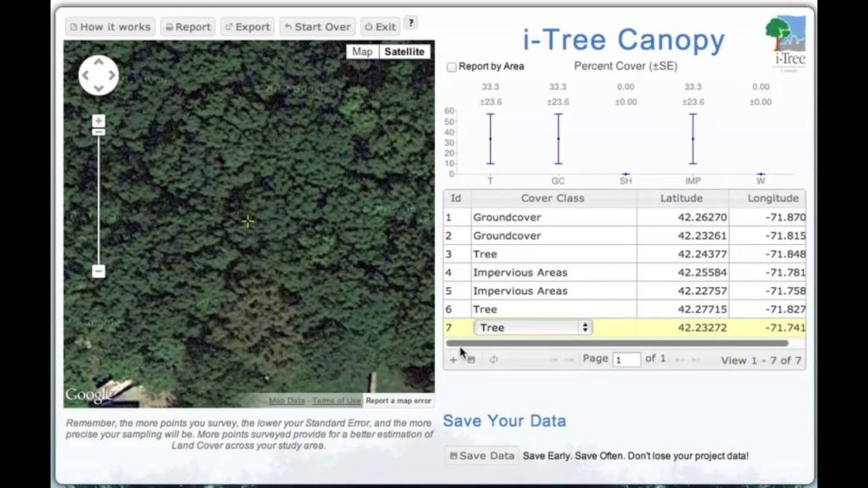The height and width of the screenshot is (488, 868).
Task: Add a new survey point with plus icon
Action: point(453,359)
